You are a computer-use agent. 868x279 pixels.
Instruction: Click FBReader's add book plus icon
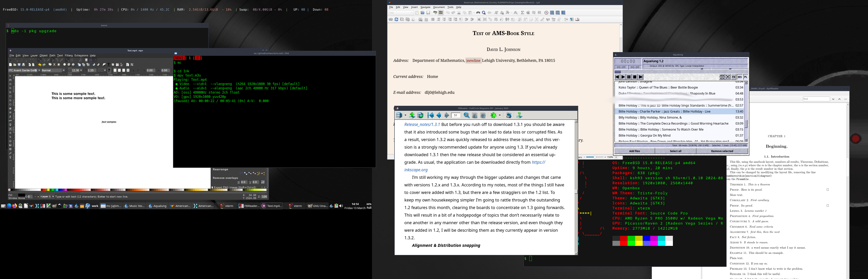pyautogui.click(x=412, y=115)
